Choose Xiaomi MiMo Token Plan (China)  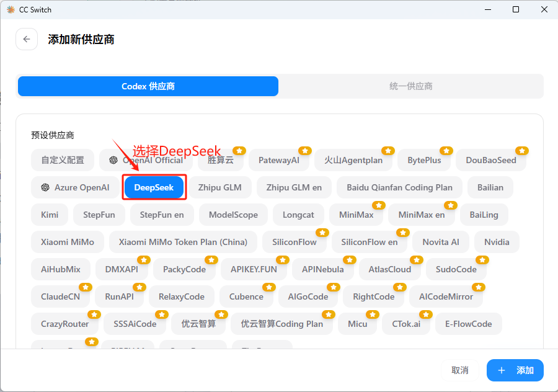[183, 242]
